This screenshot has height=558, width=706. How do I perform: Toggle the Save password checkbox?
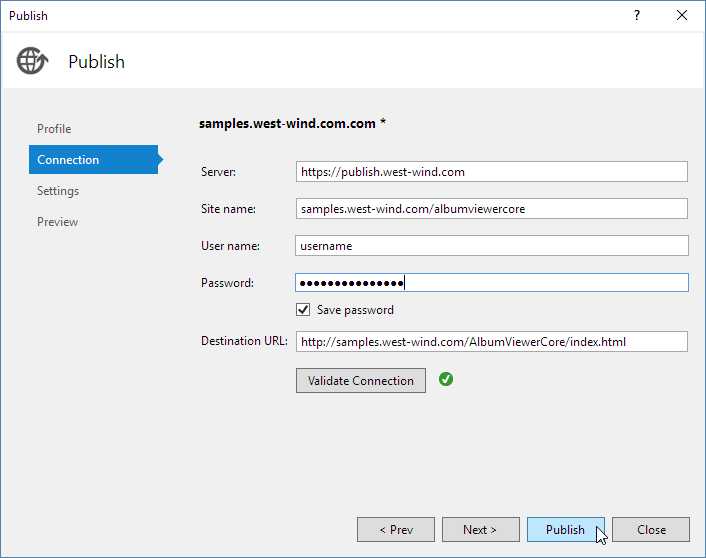(303, 310)
